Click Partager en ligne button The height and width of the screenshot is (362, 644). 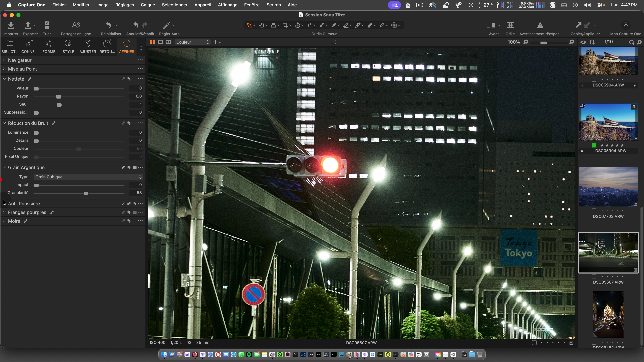coord(76,25)
